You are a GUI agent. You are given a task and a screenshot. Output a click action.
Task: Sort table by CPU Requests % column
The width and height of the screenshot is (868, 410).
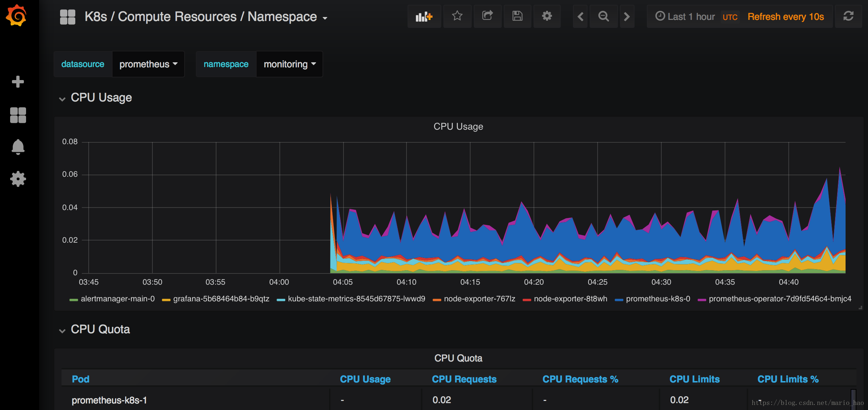coord(580,379)
